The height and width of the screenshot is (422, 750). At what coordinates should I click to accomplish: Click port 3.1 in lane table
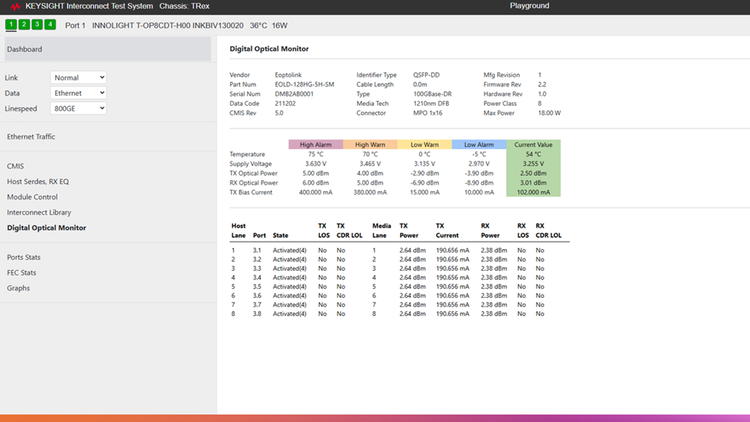pos(257,250)
